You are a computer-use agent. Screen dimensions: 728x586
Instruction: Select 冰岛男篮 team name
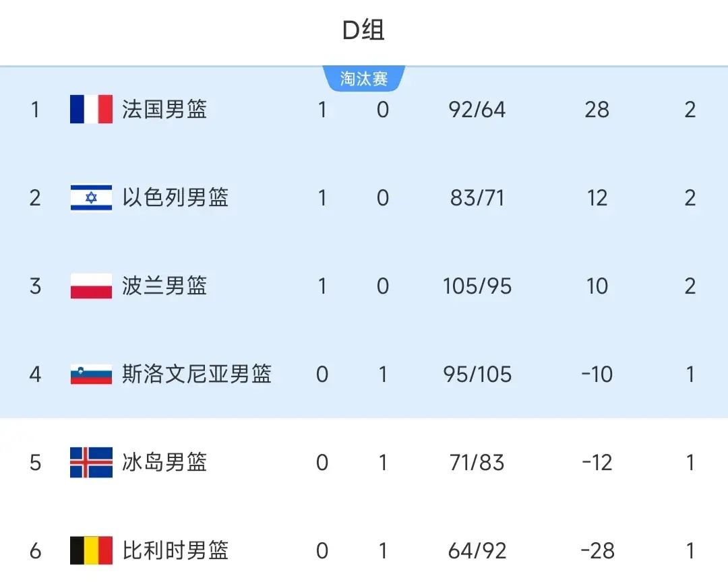coord(164,463)
